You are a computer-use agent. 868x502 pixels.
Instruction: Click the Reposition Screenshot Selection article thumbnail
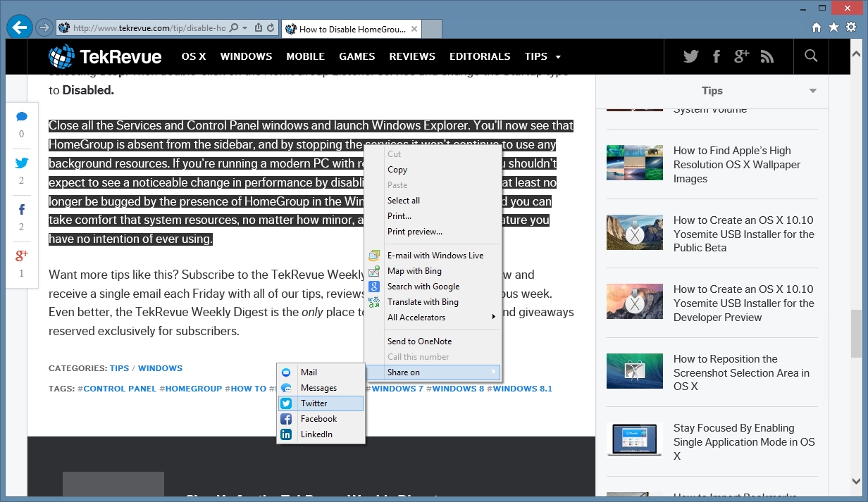coord(635,371)
